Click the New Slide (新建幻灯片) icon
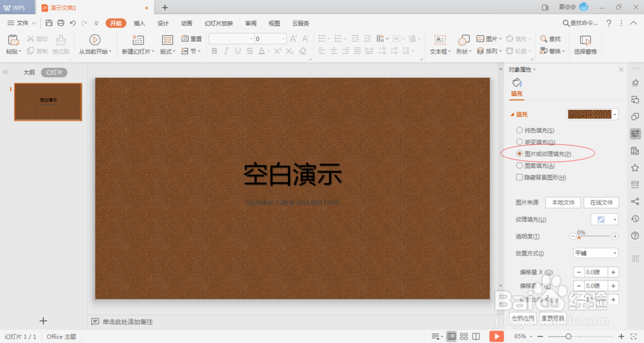644x343 pixels. (138, 40)
